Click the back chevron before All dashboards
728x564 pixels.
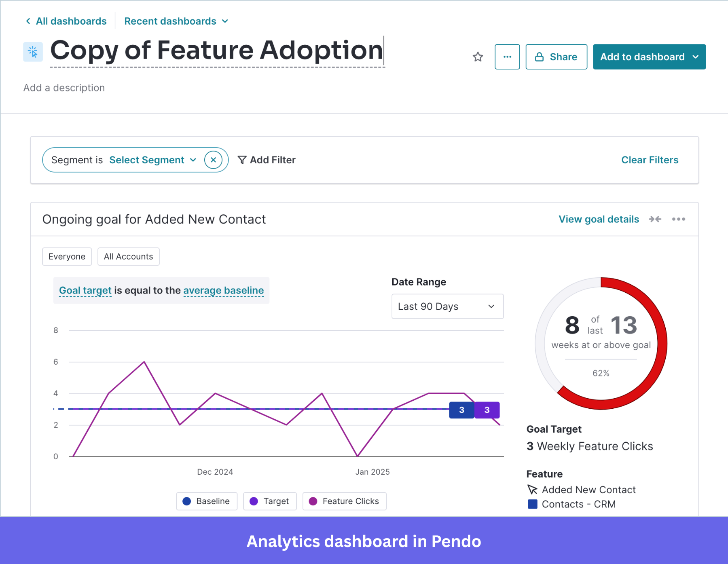28,21
